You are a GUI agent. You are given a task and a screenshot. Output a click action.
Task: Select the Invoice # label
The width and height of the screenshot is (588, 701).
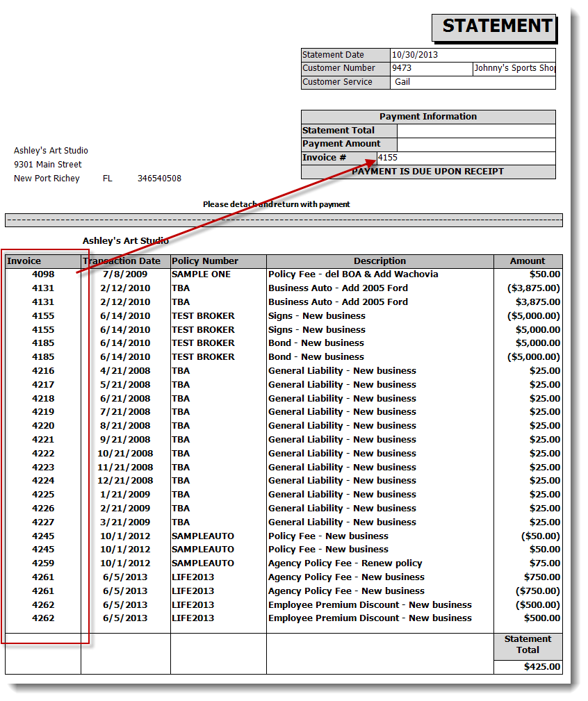(x=324, y=158)
